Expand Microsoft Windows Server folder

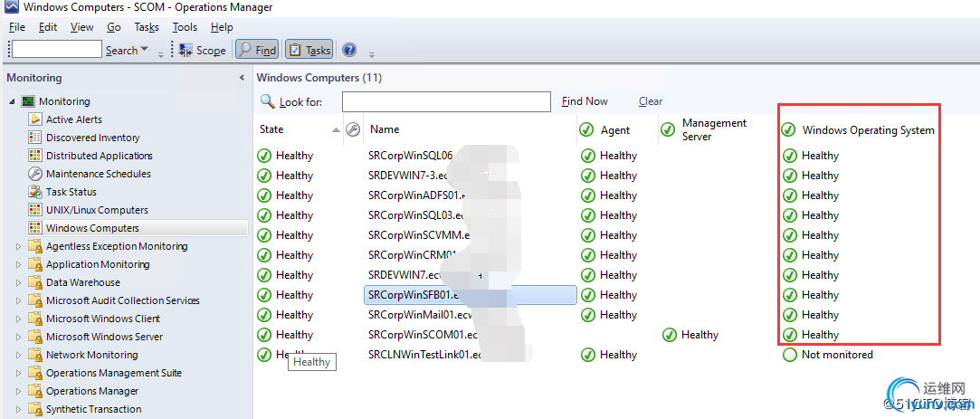[18, 337]
